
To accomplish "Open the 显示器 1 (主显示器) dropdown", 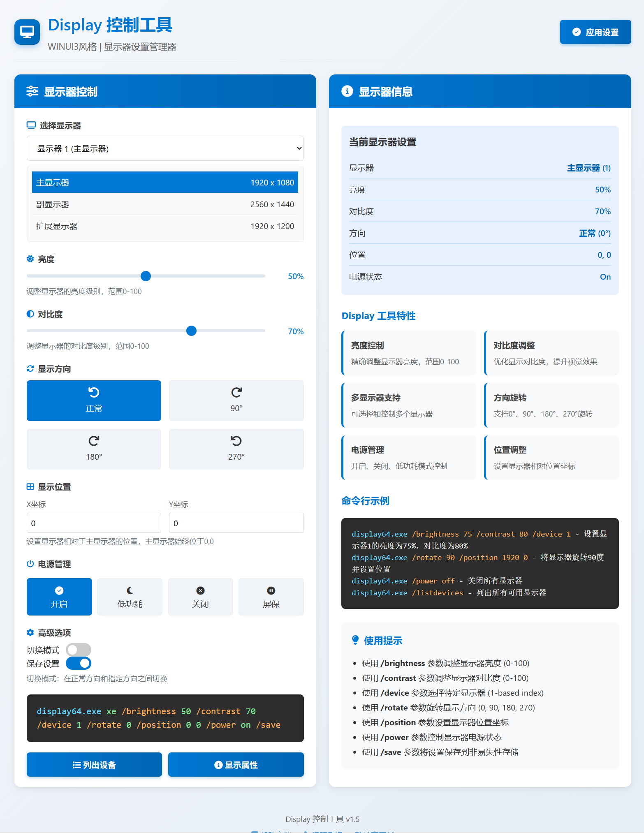I will (x=165, y=148).
